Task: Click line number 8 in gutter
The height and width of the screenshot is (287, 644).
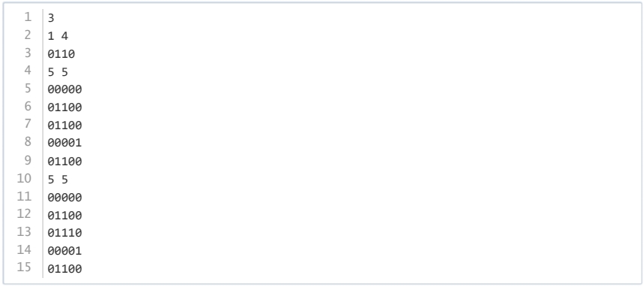Action: [28, 142]
